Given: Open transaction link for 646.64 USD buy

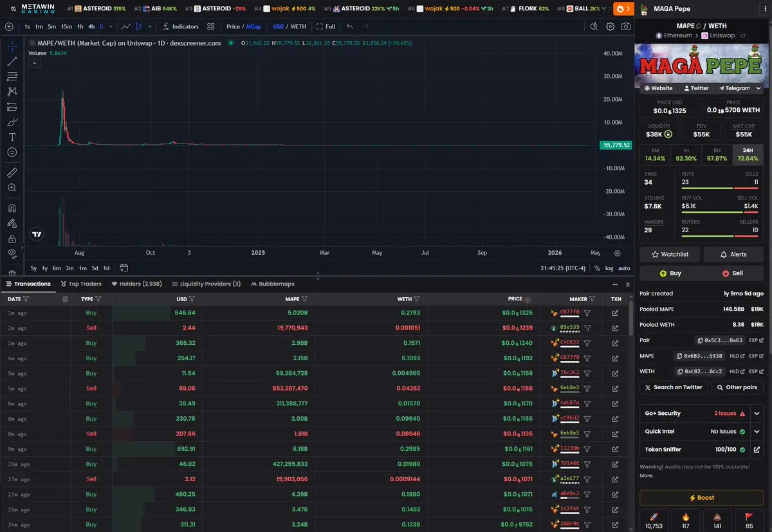Looking at the screenshot, I should click(616, 313).
